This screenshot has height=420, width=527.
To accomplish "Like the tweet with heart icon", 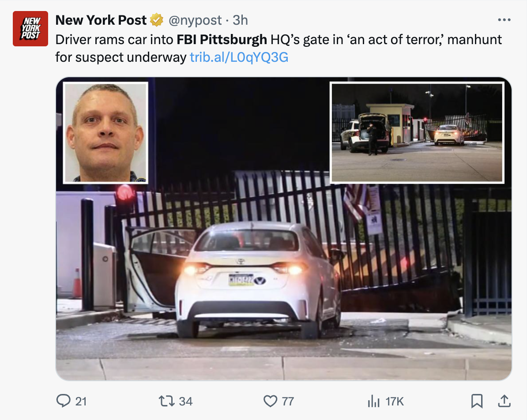I will 270,401.
